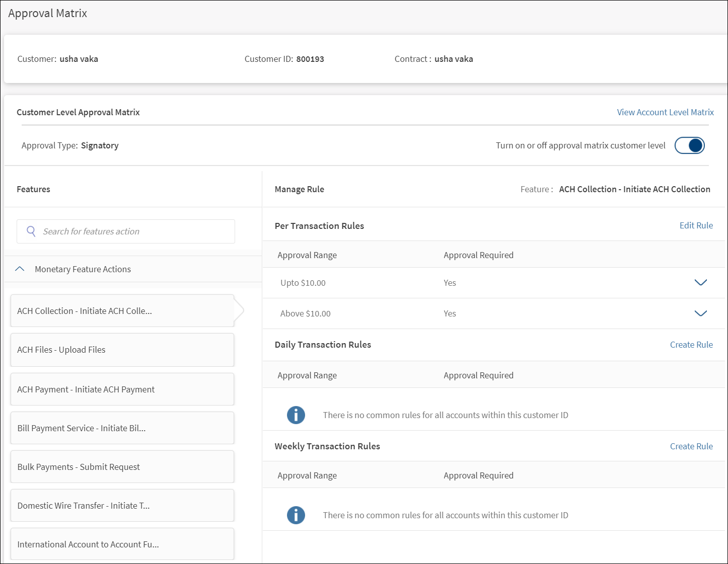This screenshot has height=564, width=728.
Task: Click Edit Rule for Per Transaction Rules
Action: pyautogui.click(x=696, y=225)
